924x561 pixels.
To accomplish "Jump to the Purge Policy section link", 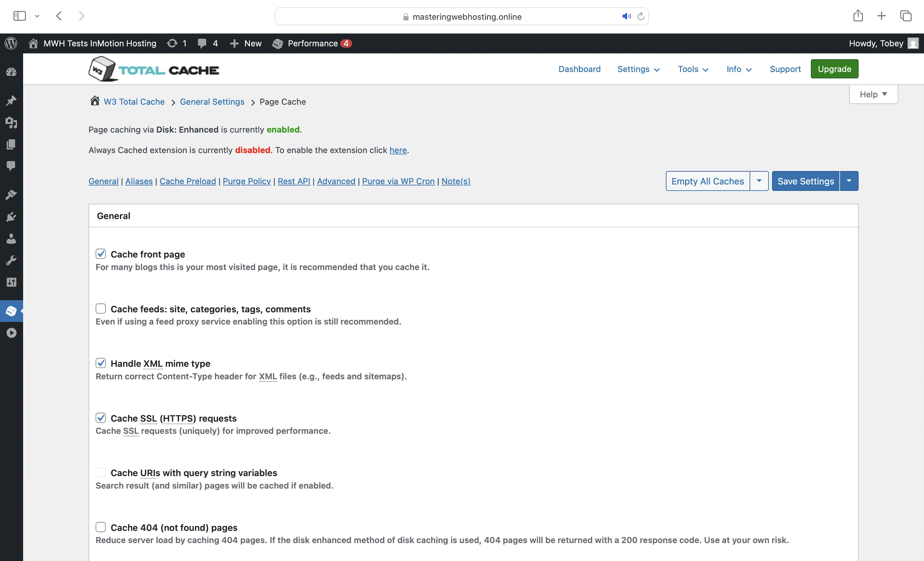I will [246, 181].
